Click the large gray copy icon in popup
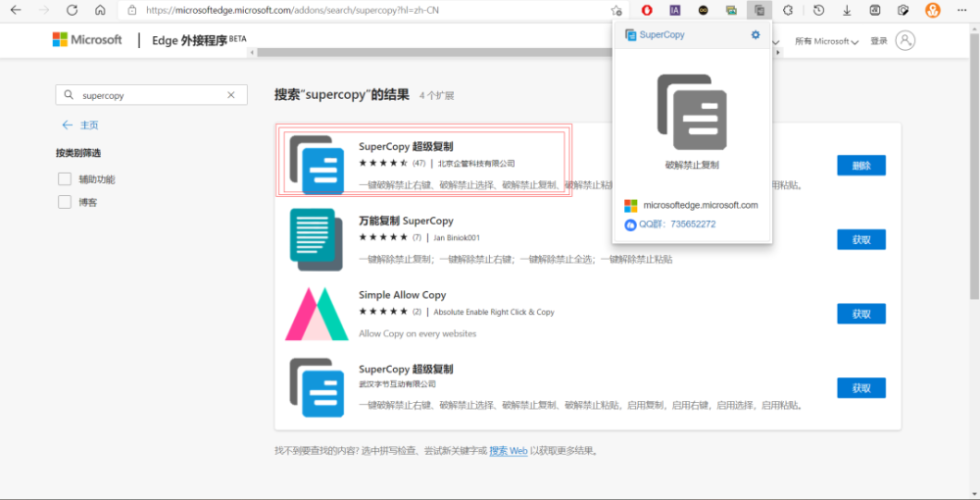 coord(692,112)
